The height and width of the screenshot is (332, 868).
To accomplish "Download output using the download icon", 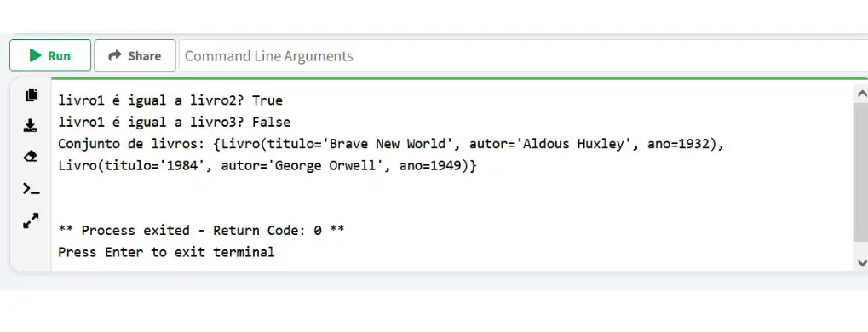I will click(x=31, y=126).
